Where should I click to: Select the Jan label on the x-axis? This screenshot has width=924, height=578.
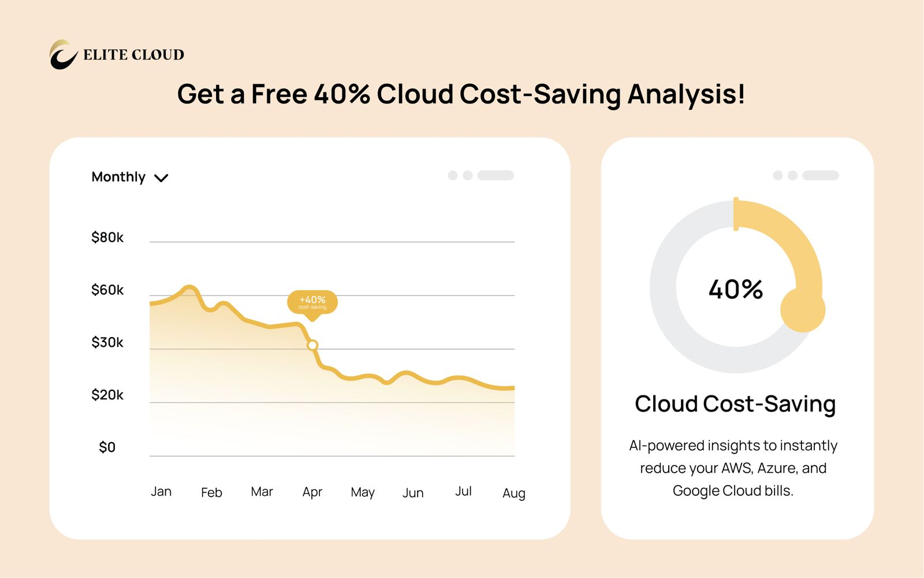click(x=161, y=491)
